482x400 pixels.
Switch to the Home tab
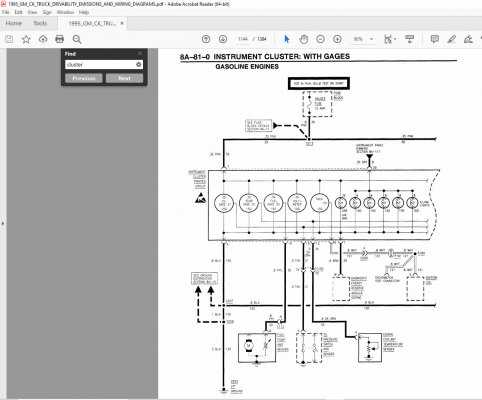(14, 23)
